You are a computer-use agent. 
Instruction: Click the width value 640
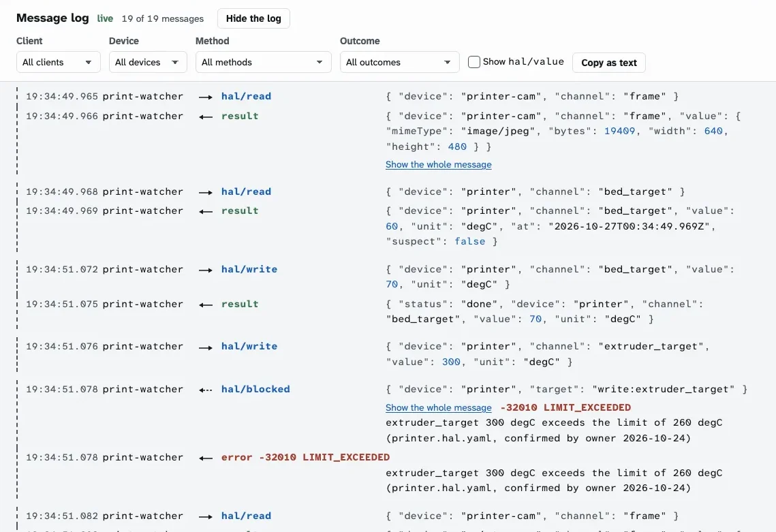click(713, 131)
